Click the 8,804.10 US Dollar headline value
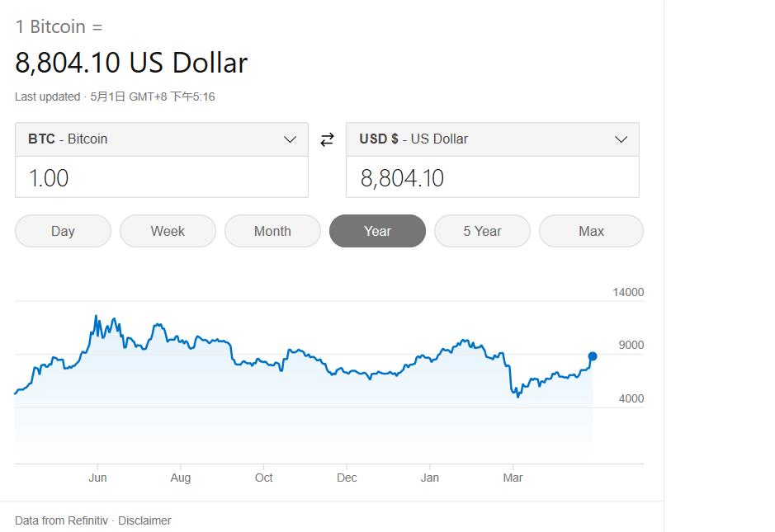This screenshot has width=775, height=532. click(x=131, y=63)
